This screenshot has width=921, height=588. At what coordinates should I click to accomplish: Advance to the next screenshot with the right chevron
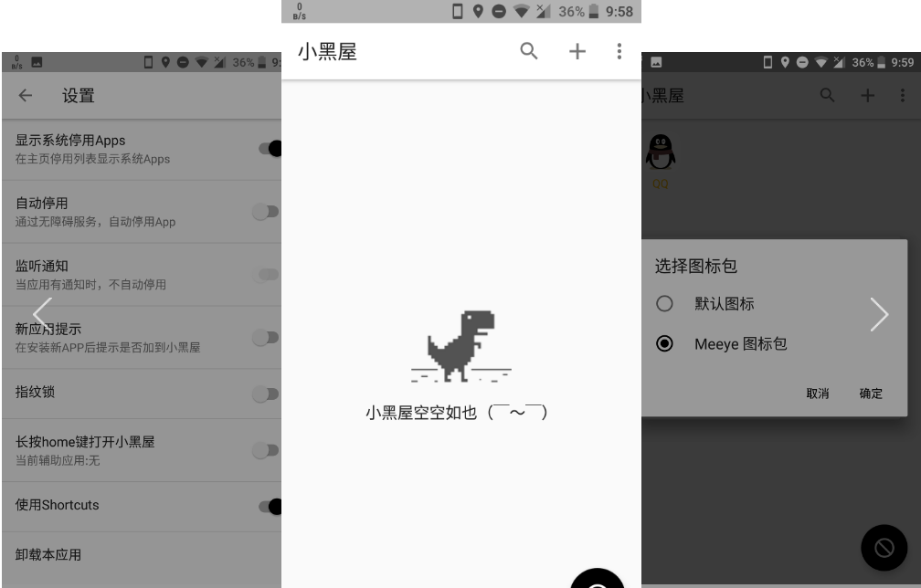tap(878, 314)
